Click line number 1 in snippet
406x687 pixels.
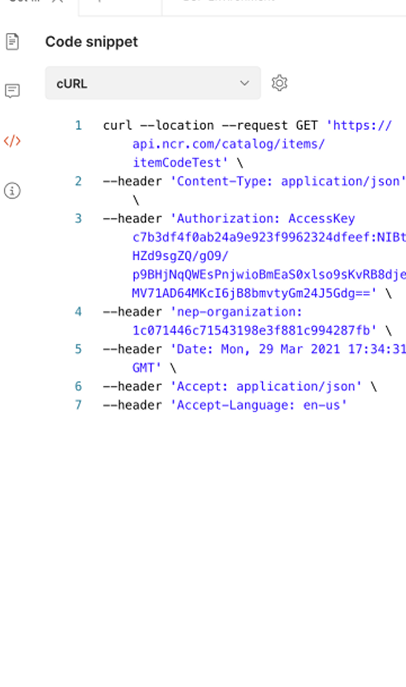(x=78, y=125)
